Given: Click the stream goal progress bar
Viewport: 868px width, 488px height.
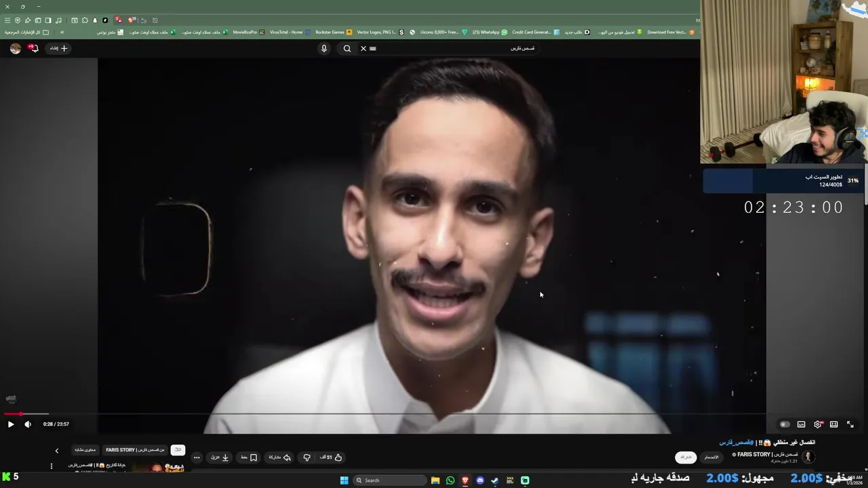Looking at the screenshot, I should (x=783, y=181).
